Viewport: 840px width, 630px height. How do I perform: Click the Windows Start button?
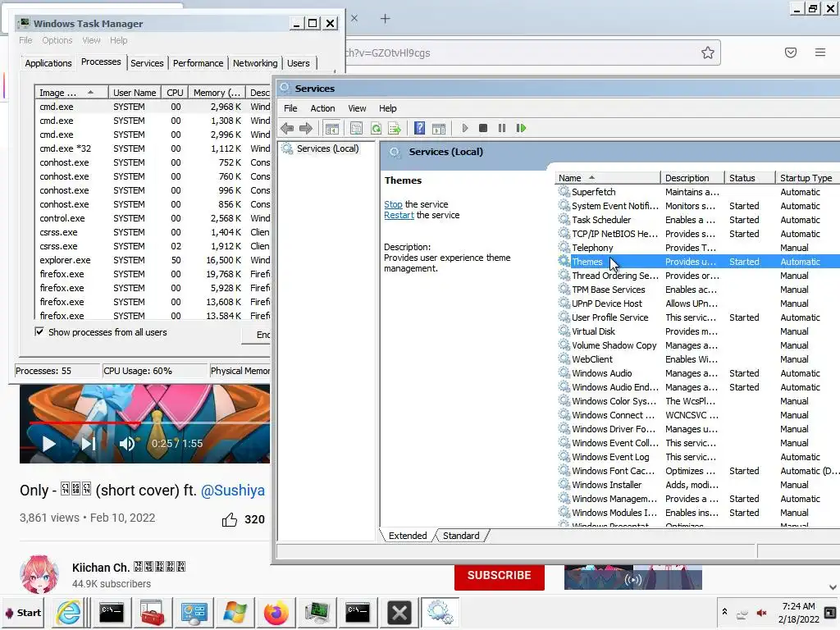click(x=23, y=613)
